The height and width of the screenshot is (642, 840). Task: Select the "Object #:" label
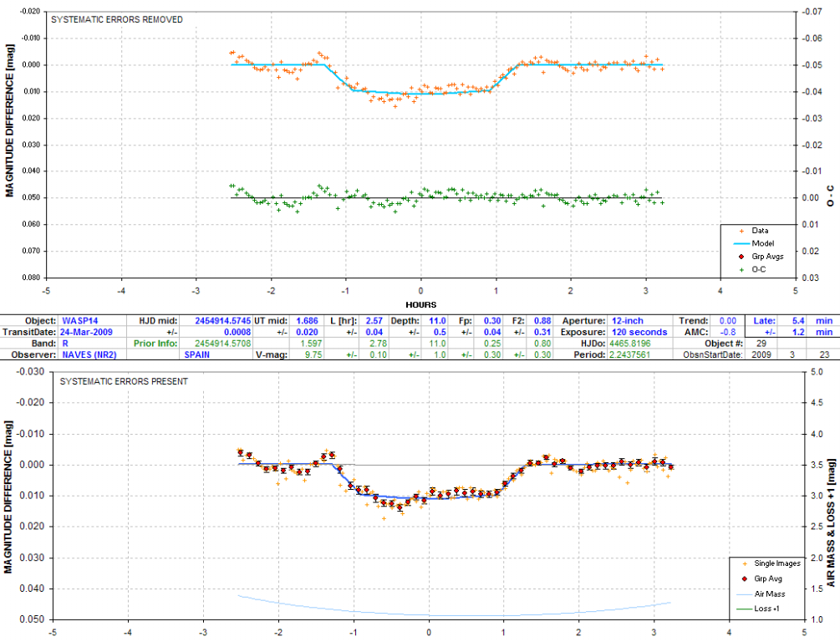724,343
